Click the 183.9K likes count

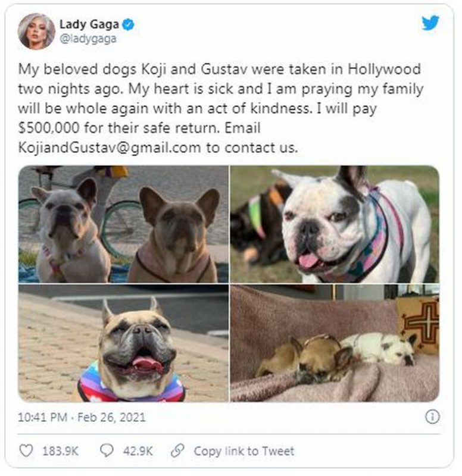point(61,451)
